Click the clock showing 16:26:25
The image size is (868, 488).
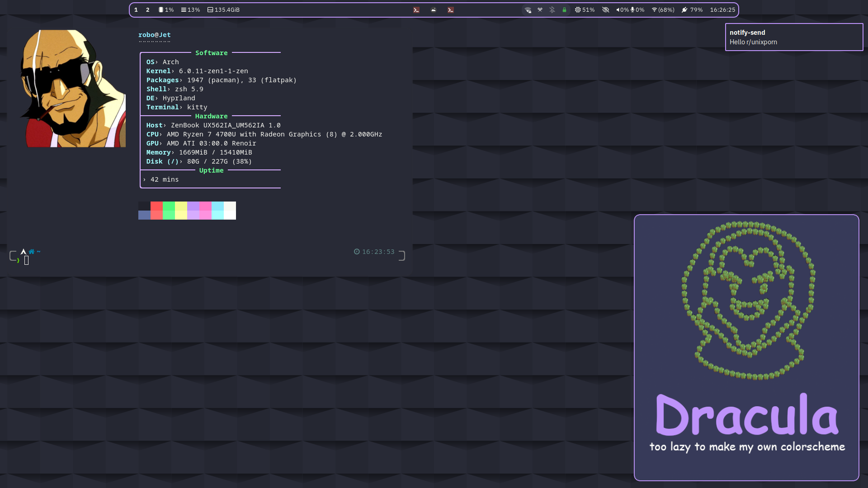722,10
